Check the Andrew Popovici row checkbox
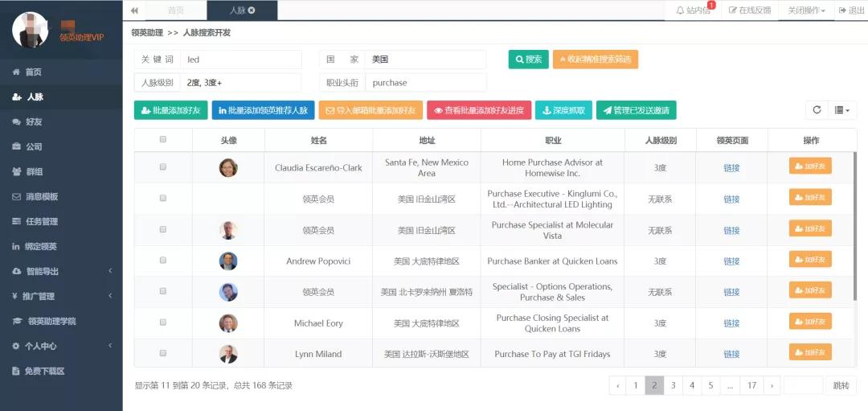The image size is (868, 411). [162, 260]
